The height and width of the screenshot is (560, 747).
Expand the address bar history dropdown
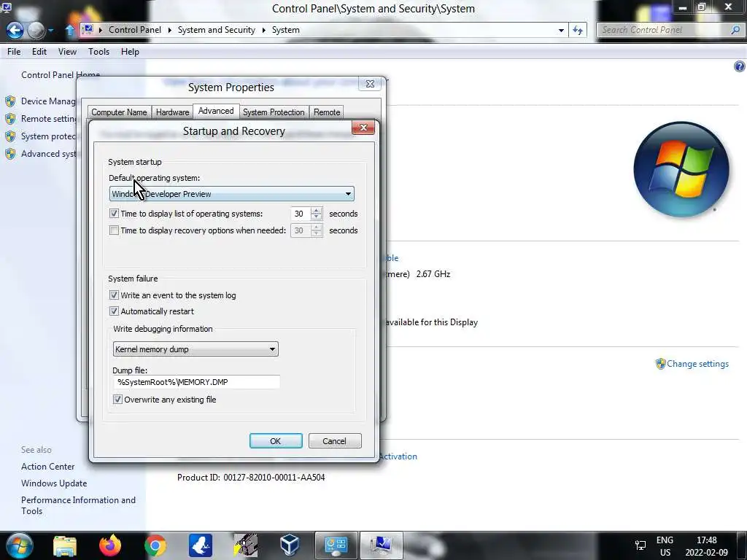[561, 30]
